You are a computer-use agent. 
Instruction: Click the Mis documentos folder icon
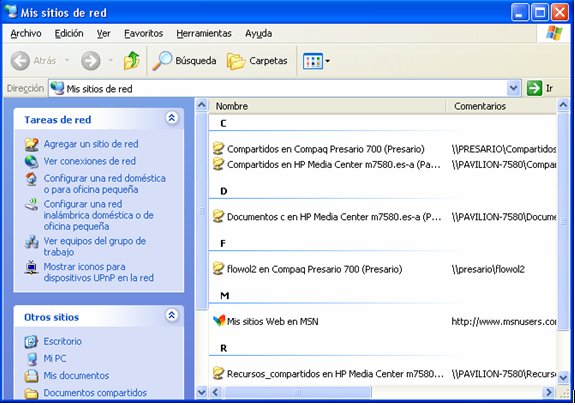tap(32, 376)
